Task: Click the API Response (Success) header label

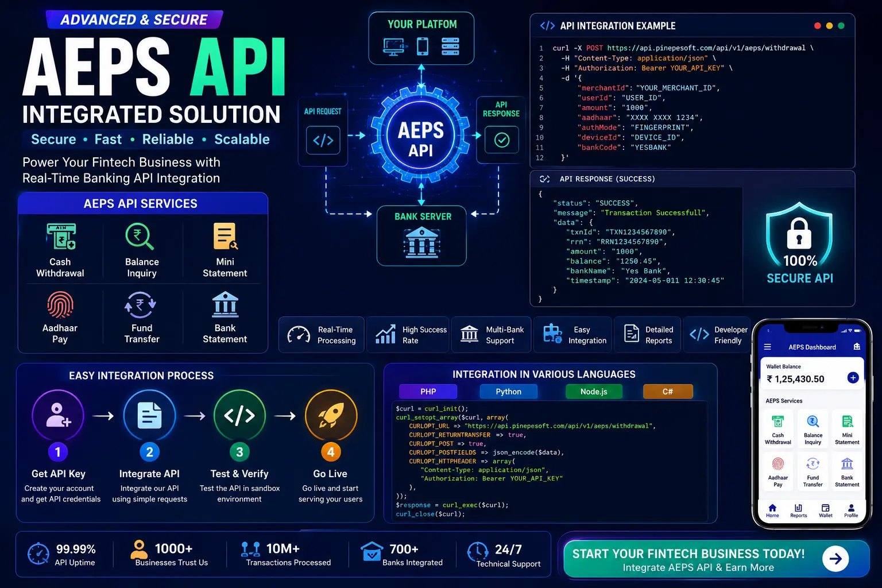Action: point(608,179)
